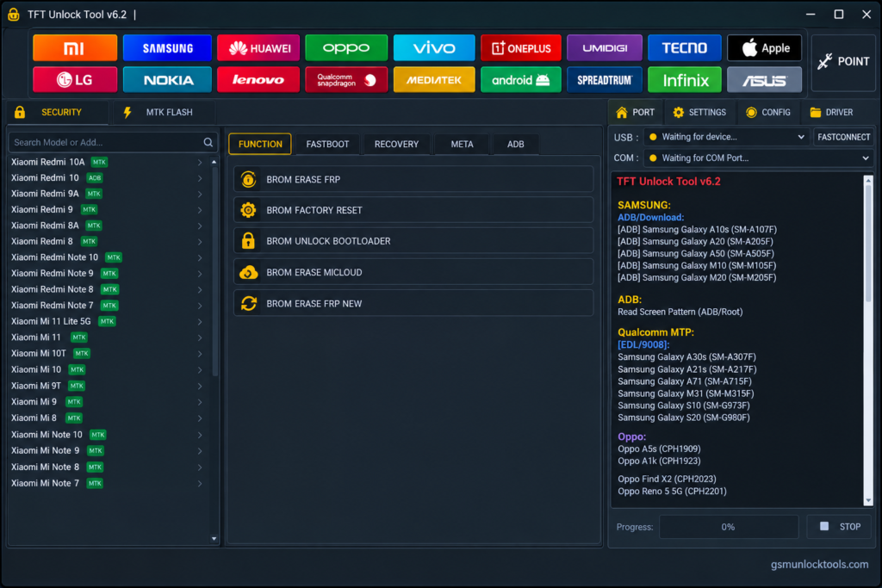Choose the Oppo brand tile
Screen dimensions: 882x588
coord(346,48)
